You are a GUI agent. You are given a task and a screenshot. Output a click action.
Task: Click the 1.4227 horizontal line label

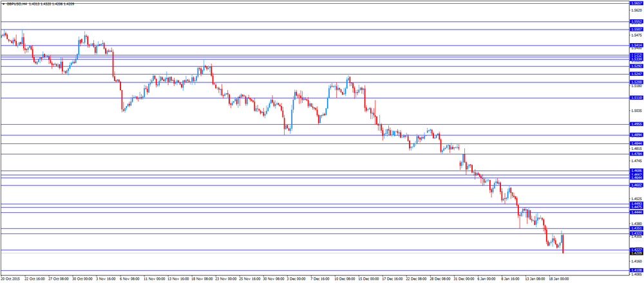coord(636,250)
